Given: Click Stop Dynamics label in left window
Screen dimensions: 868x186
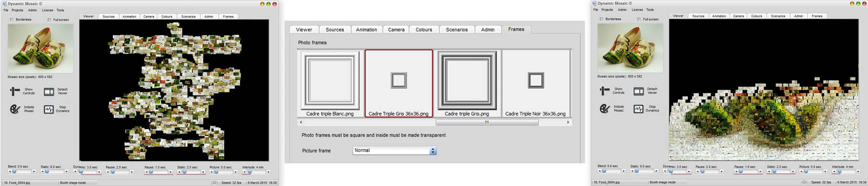Looking at the screenshot, I should [63, 109].
